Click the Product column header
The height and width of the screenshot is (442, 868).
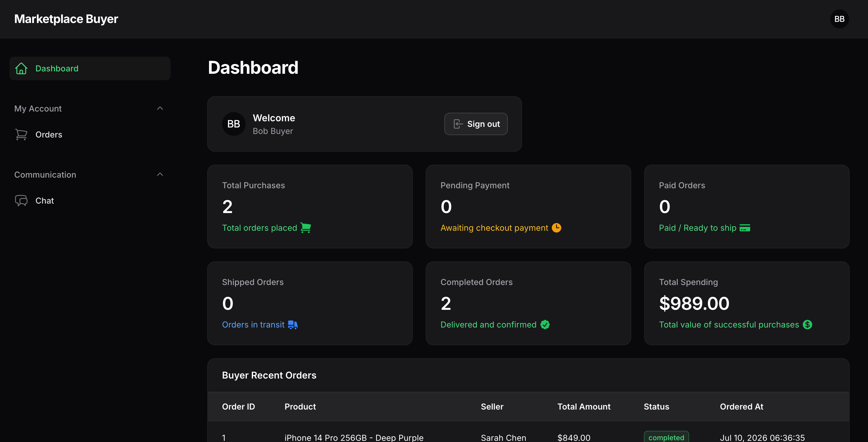[x=300, y=407]
